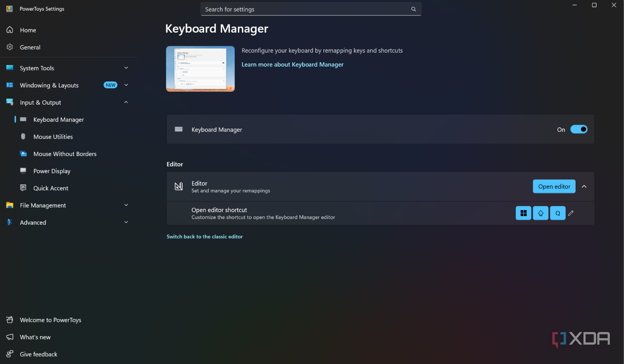Screen dimensions: 624x364
Task: Click Switch back to the classic editor
Action: point(205,237)
